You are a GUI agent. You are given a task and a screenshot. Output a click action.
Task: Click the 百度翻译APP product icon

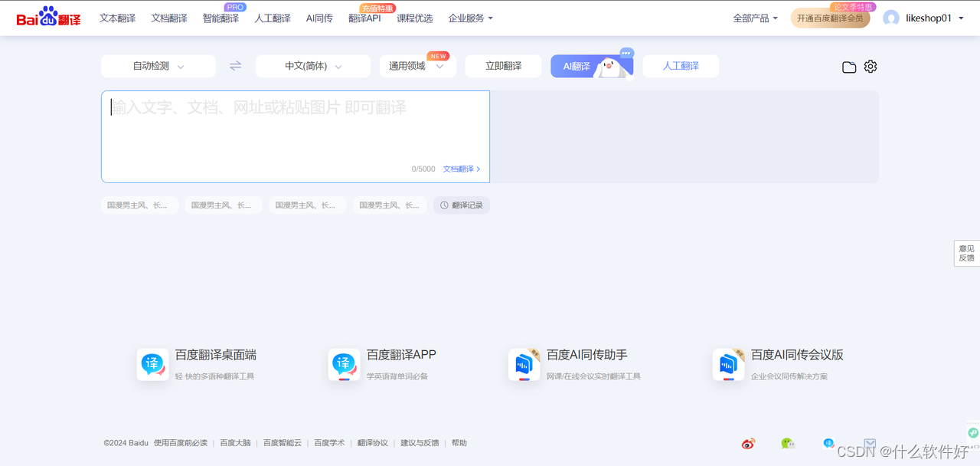point(345,365)
